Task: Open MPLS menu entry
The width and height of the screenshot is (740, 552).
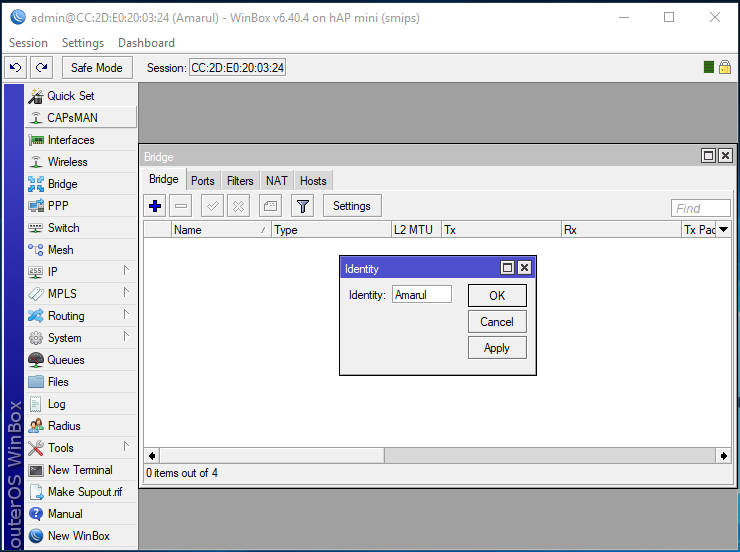Action: point(81,293)
